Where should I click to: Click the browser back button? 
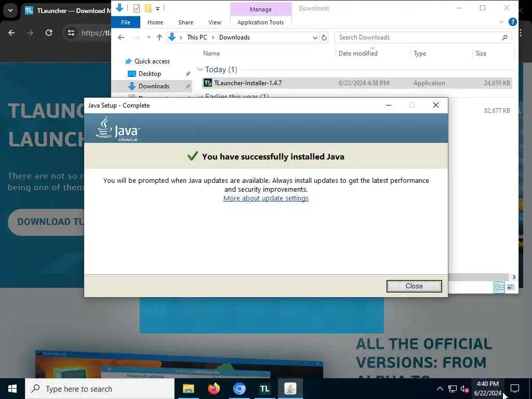point(11,33)
